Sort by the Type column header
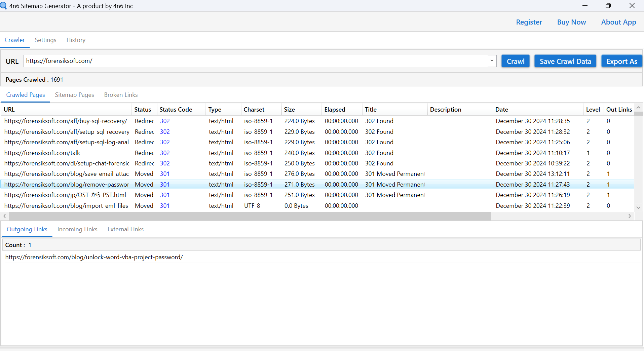The width and height of the screenshot is (644, 351). pyautogui.click(x=223, y=110)
